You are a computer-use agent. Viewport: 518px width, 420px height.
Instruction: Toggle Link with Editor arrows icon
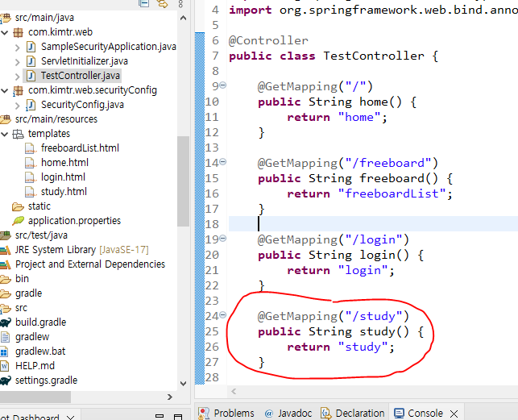162,3
